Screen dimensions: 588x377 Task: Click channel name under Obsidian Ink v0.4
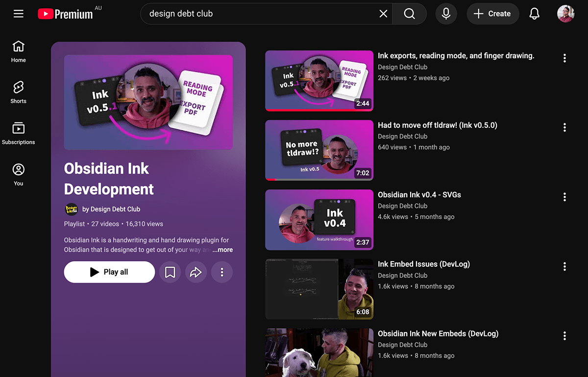coord(402,206)
